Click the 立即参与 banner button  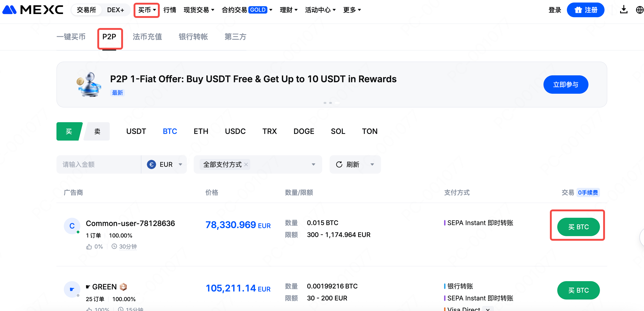click(566, 85)
